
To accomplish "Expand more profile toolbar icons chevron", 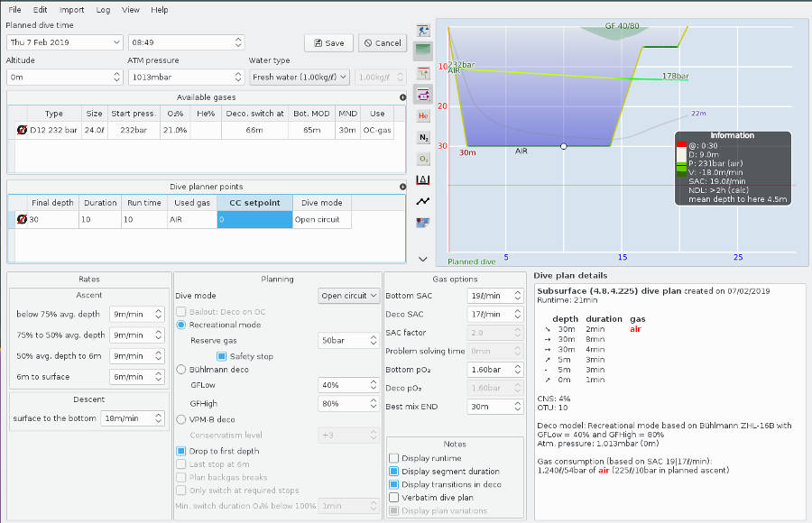I will click(423, 259).
